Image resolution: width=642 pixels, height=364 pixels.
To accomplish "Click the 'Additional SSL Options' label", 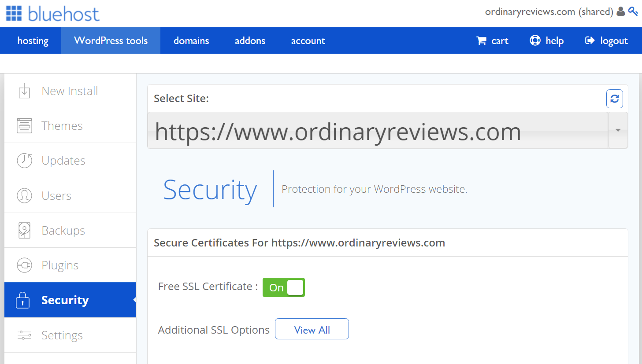I will (x=214, y=330).
